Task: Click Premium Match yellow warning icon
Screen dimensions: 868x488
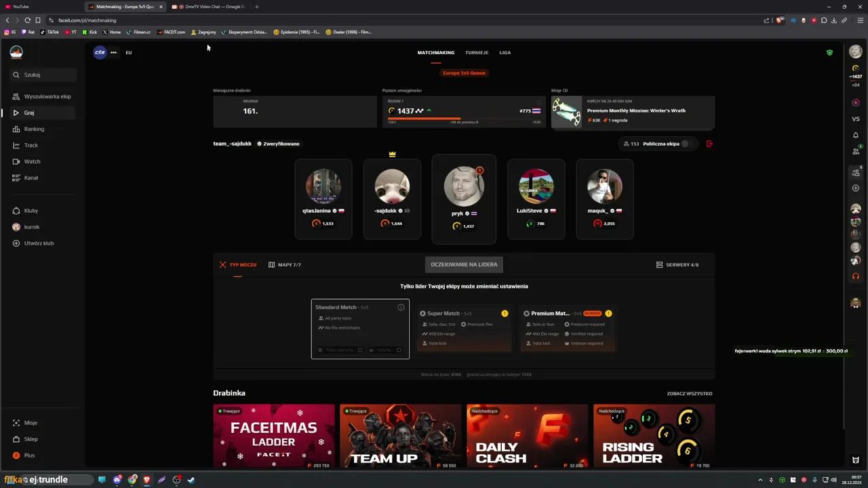Action: click(x=608, y=313)
